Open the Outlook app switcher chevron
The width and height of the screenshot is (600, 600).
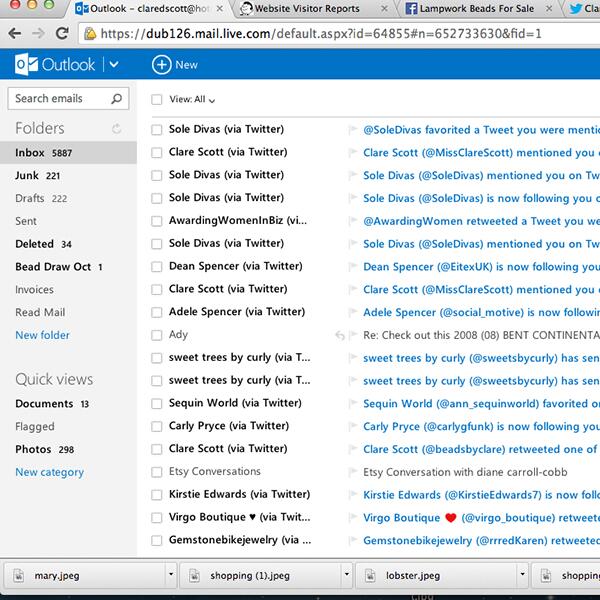tap(114, 64)
